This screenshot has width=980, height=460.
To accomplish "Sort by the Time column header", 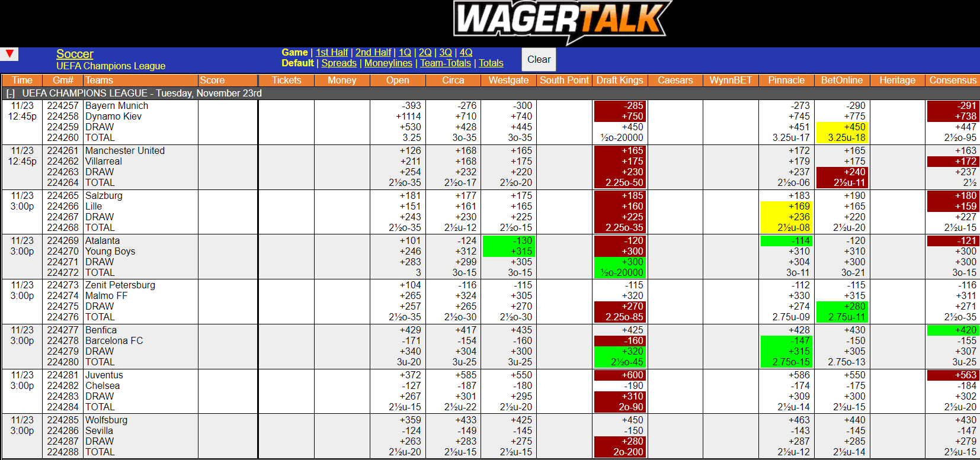I will tap(22, 81).
